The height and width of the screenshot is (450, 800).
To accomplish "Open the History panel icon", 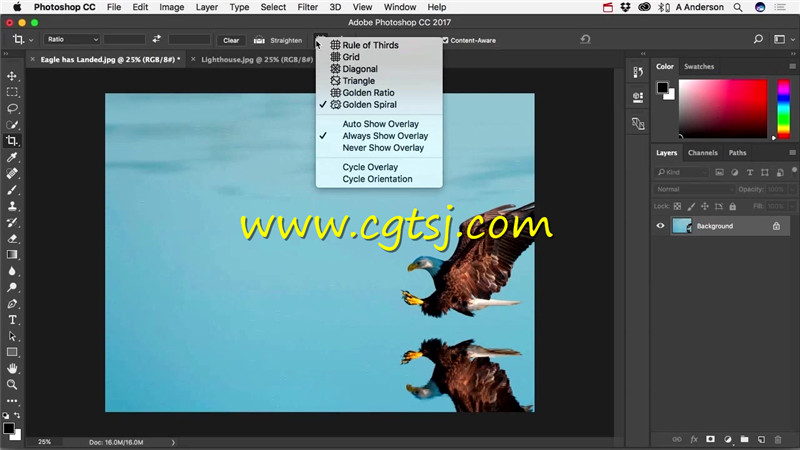I will click(638, 72).
